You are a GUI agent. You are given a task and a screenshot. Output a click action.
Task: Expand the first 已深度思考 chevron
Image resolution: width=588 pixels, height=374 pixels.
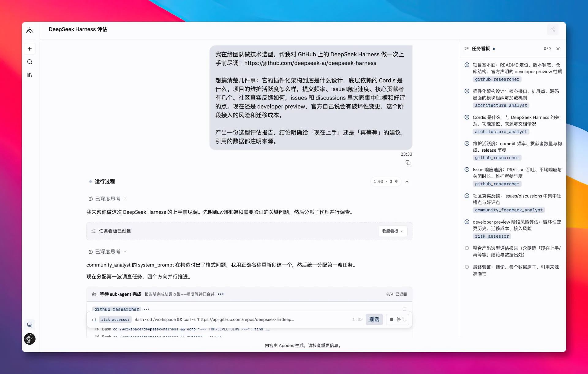pyautogui.click(x=125, y=199)
